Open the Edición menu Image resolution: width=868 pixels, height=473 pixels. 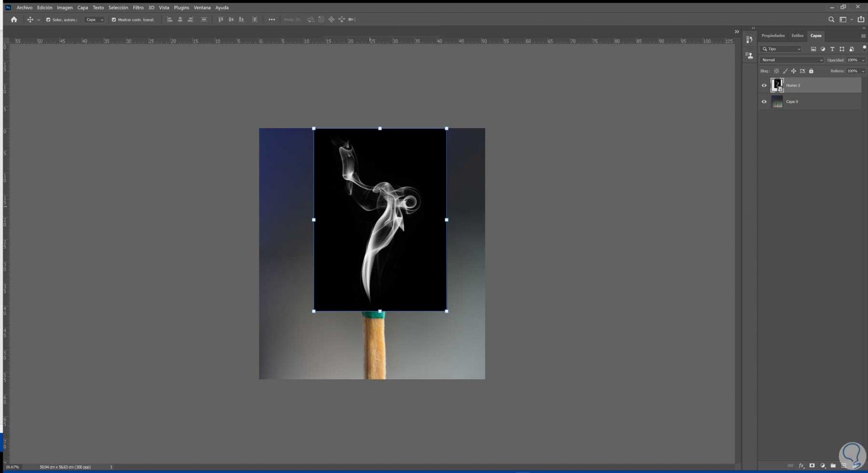(45, 7)
